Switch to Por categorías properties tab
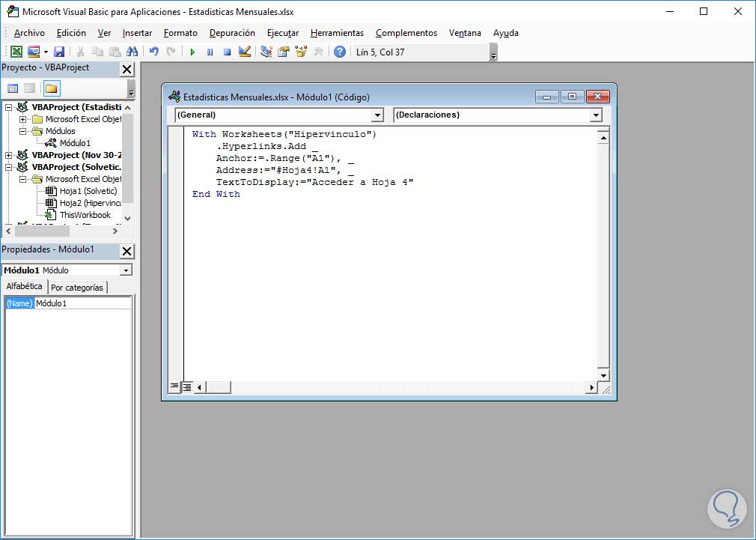 coord(77,288)
